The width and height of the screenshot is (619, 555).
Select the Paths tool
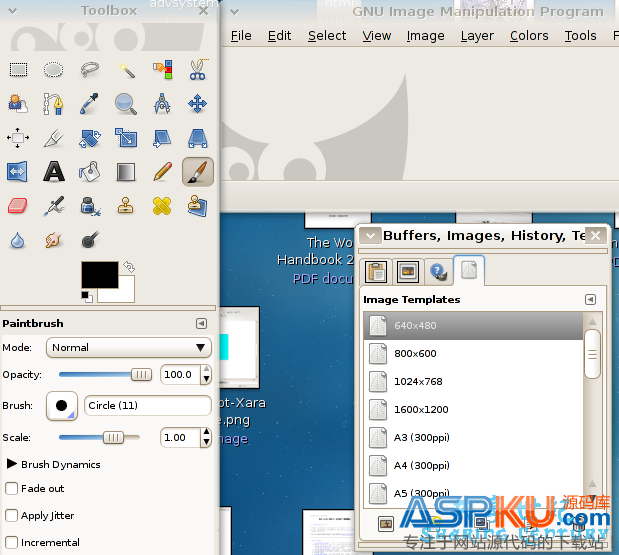click(x=53, y=104)
